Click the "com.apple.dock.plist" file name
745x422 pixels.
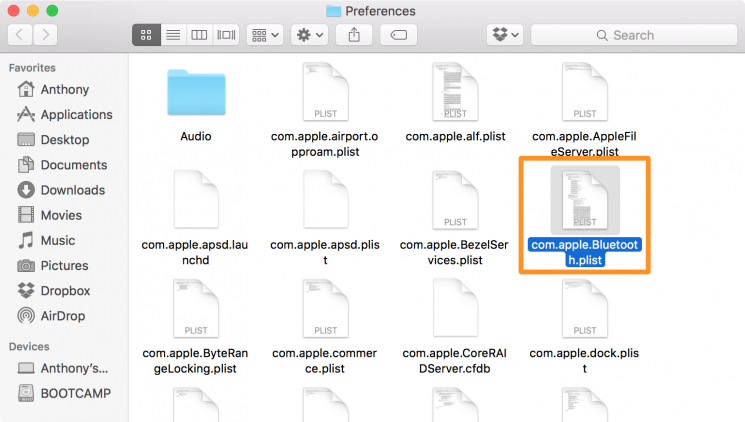click(x=584, y=361)
